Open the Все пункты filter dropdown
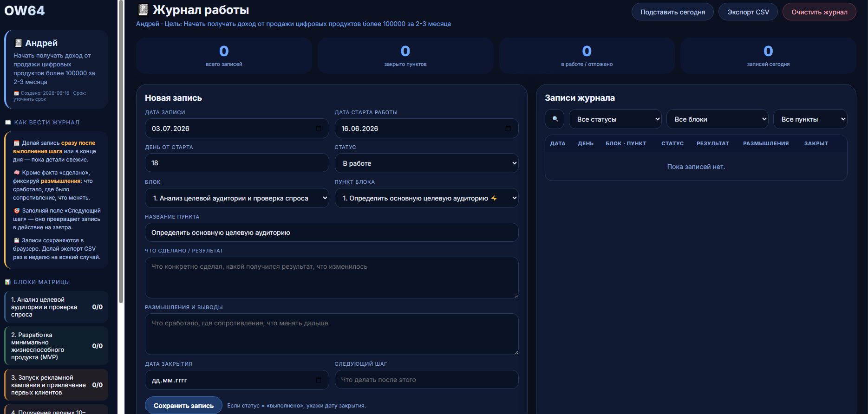The image size is (868, 414). (810, 119)
